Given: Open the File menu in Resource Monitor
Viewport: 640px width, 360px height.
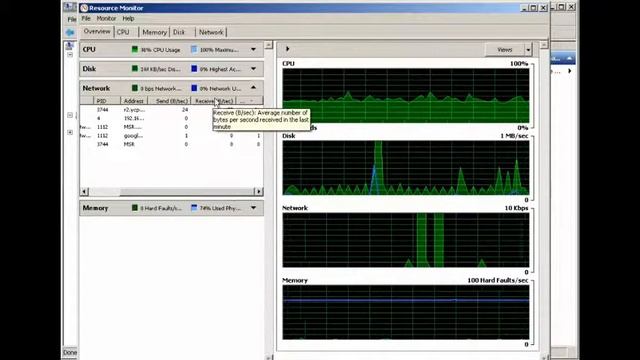Looking at the screenshot, I should point(86,18).
